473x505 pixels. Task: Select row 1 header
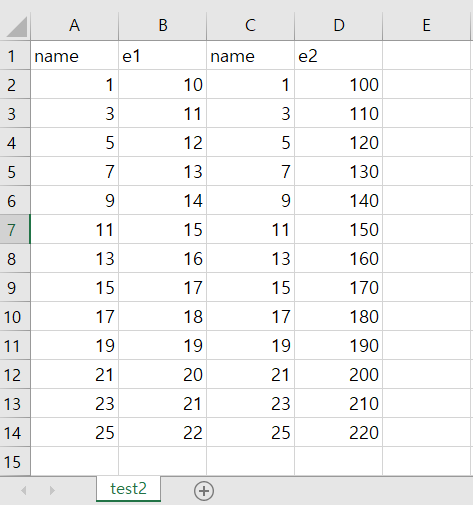pyautogui.click(x=15, y=55)
